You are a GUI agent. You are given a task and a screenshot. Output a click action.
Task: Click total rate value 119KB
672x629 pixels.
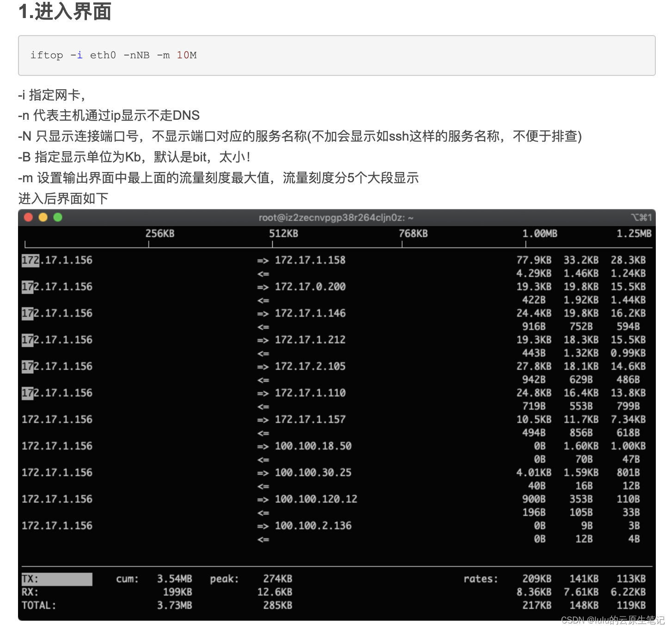click(x=631, y=605)
